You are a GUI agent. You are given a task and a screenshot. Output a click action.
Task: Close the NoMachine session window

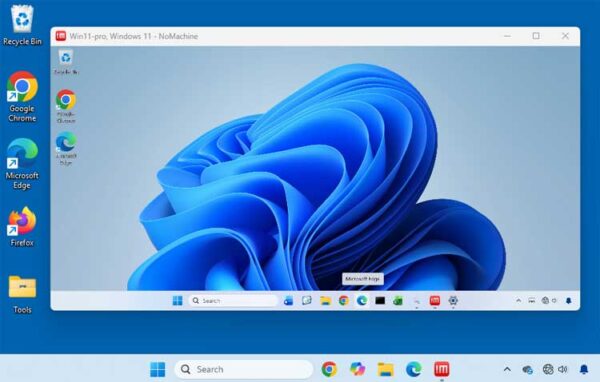[565, 36]
